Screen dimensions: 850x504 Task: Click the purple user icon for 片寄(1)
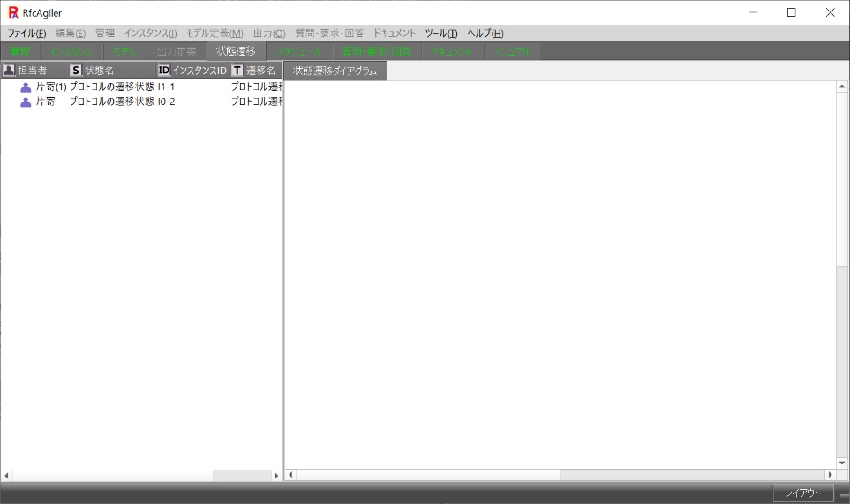click(x=26, y=87)
